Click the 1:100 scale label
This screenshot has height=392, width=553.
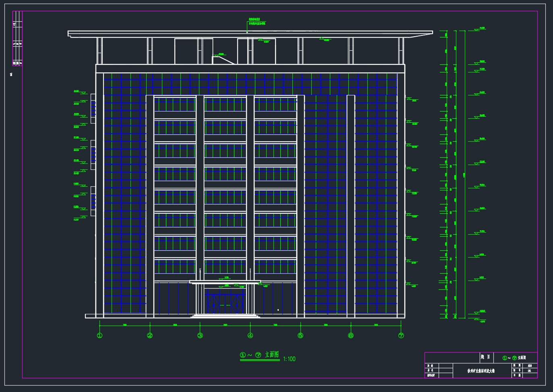289,359
